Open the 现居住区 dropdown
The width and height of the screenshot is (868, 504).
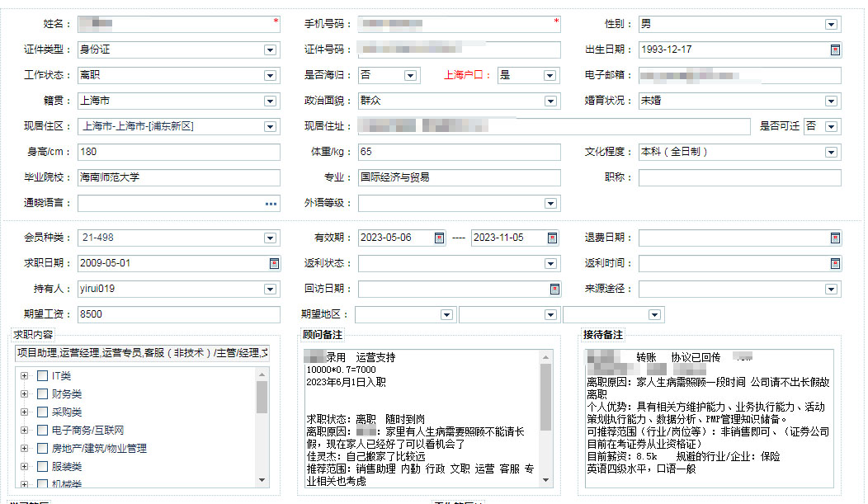pos(270,127)
